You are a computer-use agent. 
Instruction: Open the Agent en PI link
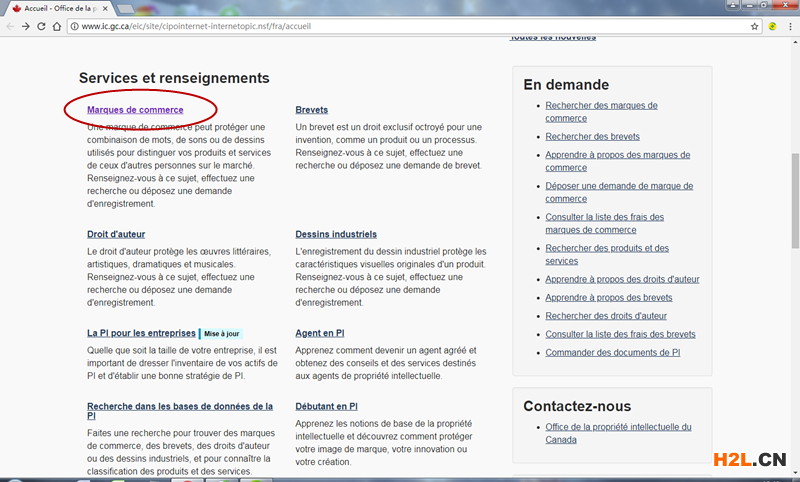(320, 333)
